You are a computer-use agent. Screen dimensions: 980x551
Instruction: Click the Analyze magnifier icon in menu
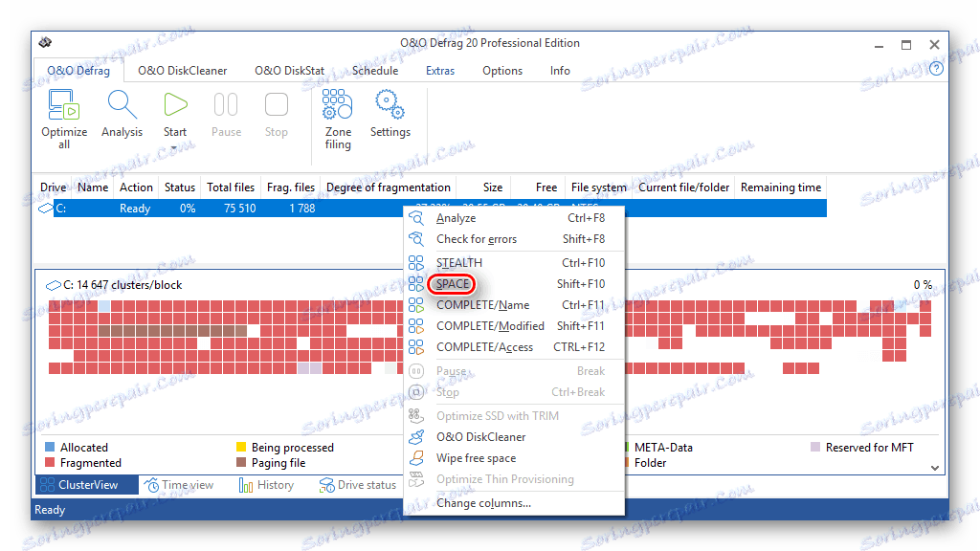[x=416, y=218]
